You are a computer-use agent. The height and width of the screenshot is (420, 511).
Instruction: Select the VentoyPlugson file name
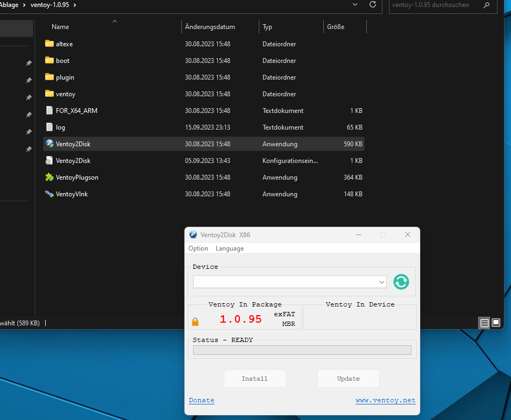pos(77,177)
